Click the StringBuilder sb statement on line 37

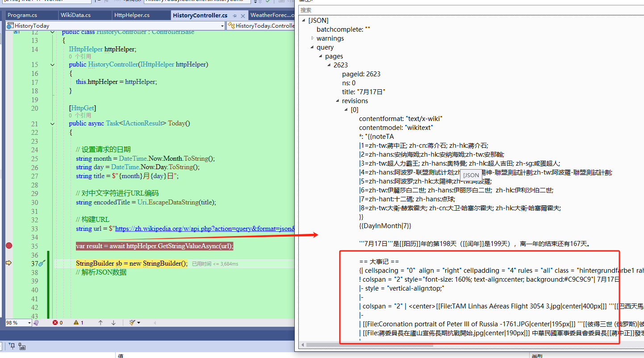132,263
